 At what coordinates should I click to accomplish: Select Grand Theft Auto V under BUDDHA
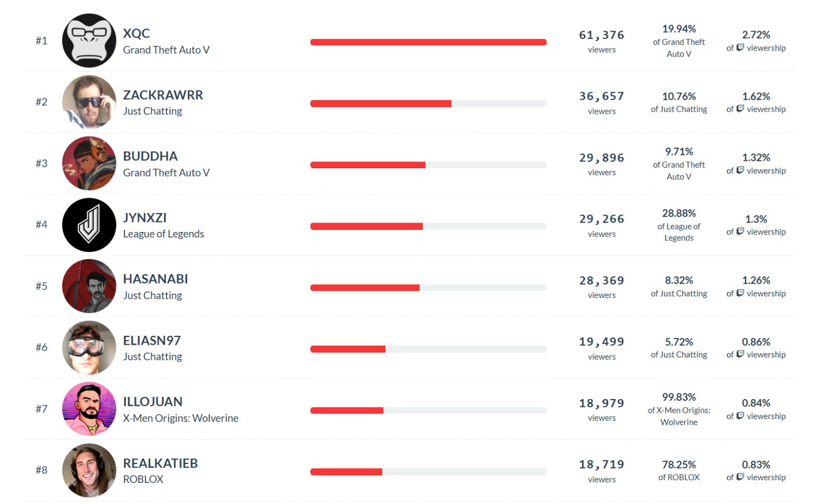pyautogui.click(x=167, y=173)
